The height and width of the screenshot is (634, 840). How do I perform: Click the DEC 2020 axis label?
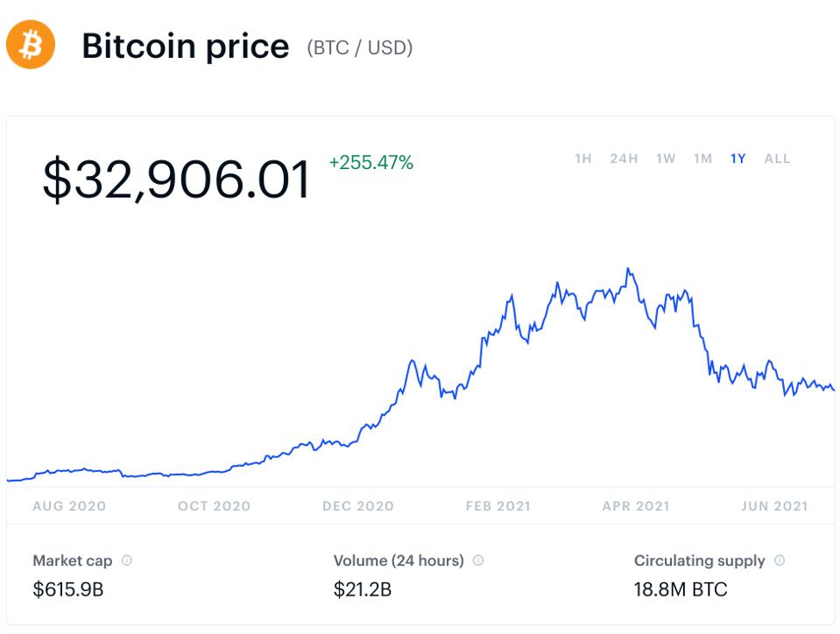[x=357, y=506]
